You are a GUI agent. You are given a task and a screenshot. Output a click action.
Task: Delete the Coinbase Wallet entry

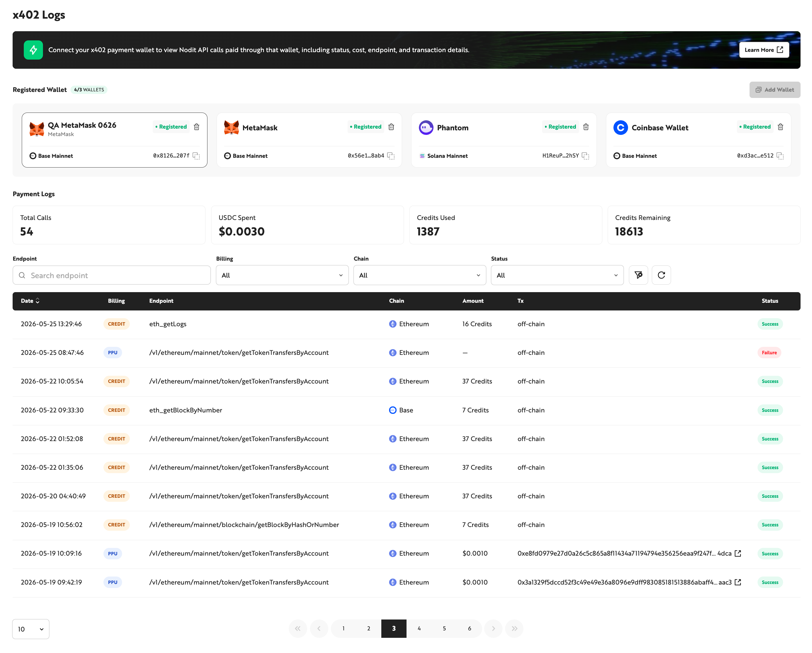(x=781, y=127)
